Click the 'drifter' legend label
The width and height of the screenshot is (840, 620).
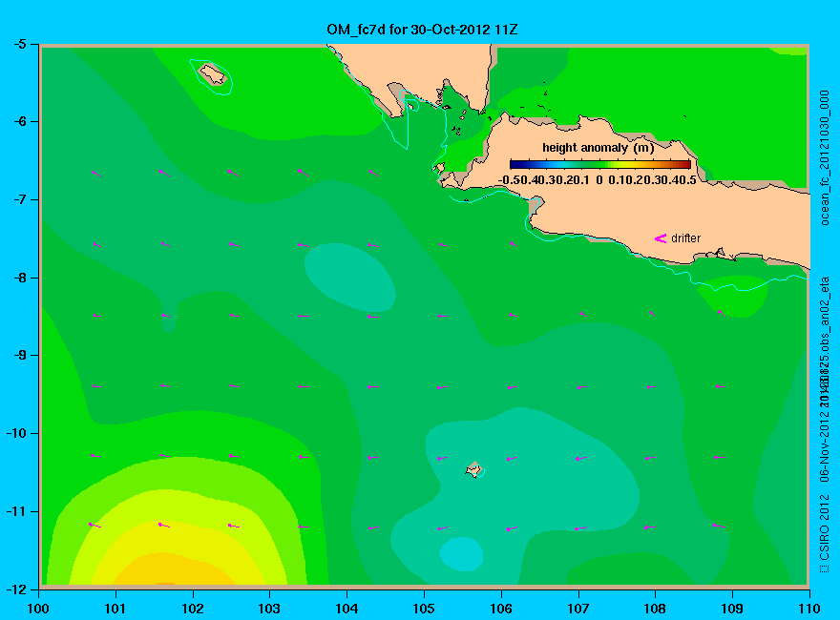pos(685,238)
